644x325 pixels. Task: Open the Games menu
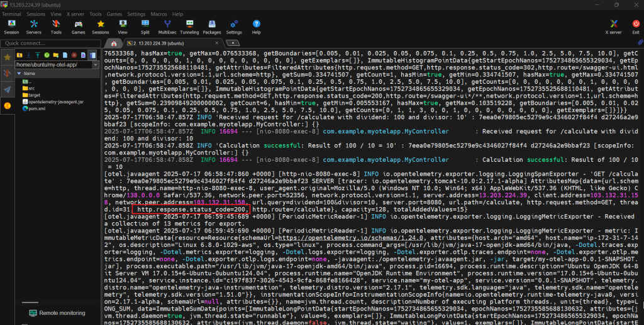point(114,14)
